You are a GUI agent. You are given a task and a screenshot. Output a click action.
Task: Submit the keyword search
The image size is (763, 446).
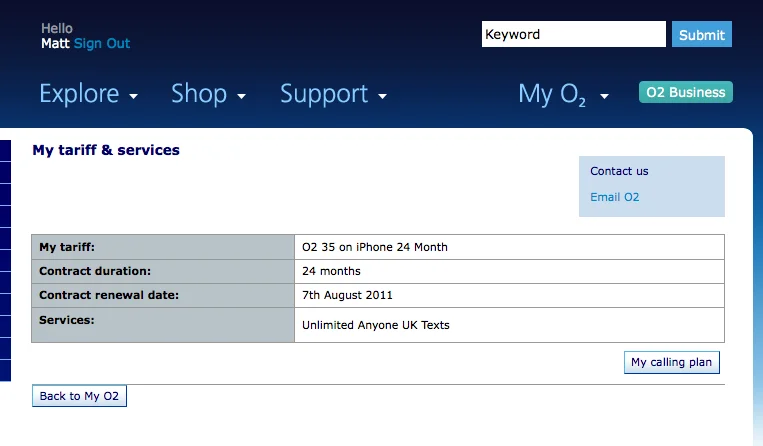pos(702,34)
